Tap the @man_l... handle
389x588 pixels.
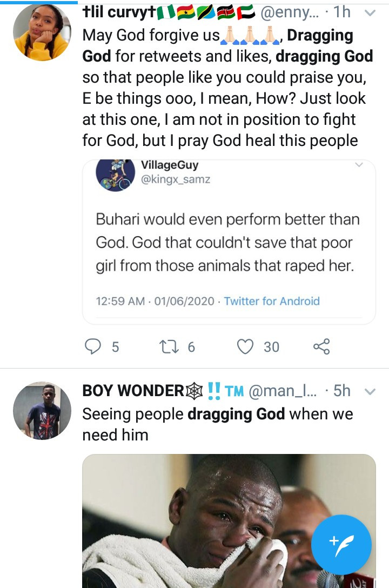pyautogui.click(x=282, y=391)
